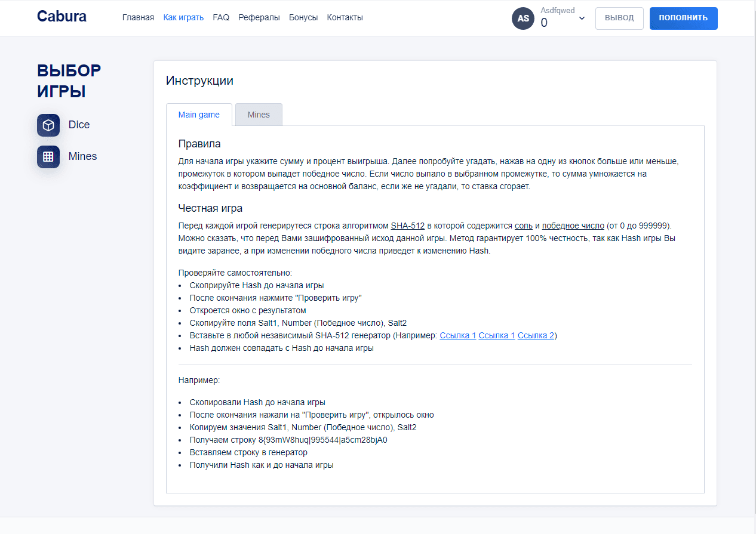Open the Как играть page

(183, 18)
